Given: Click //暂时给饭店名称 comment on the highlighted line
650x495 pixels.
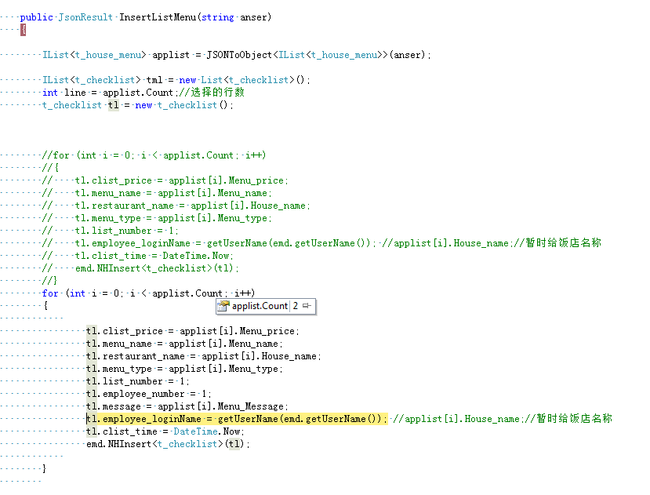Looking at the screenshot, I should [567, 419].
